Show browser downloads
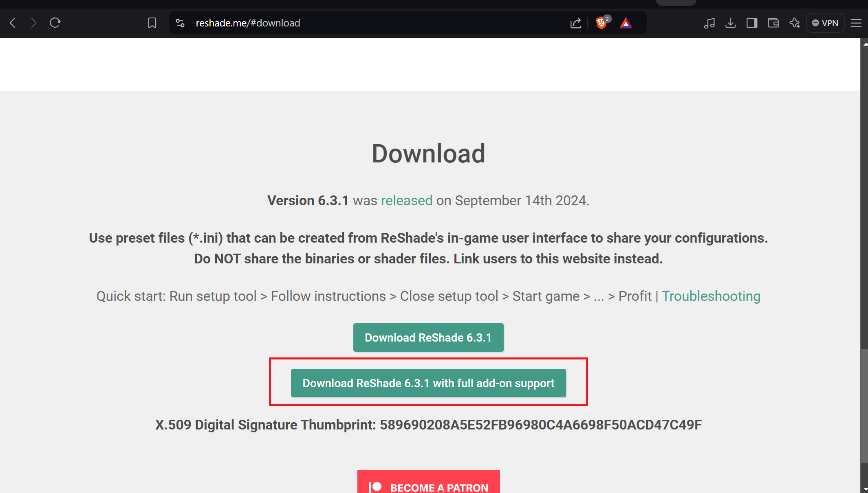The height and width of the screenshot is (493, 868). (x=731, y=23)
